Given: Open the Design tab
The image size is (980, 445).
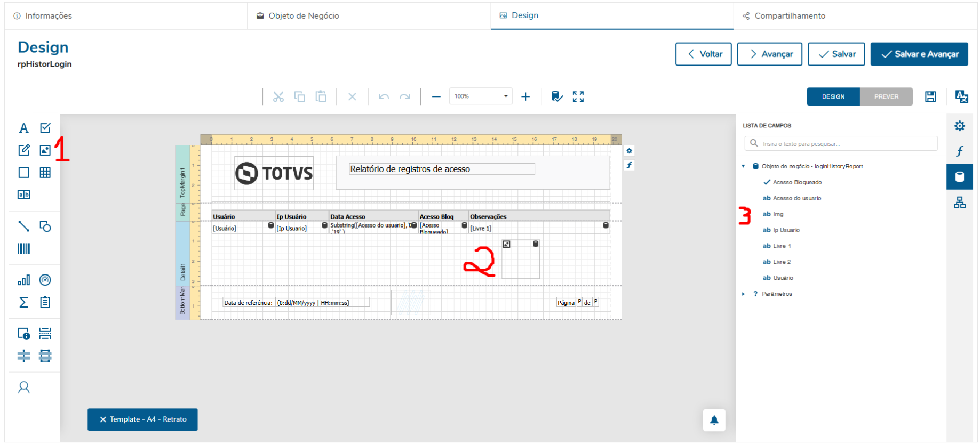Looking at the screenshot, I should (x=612, y=16).
